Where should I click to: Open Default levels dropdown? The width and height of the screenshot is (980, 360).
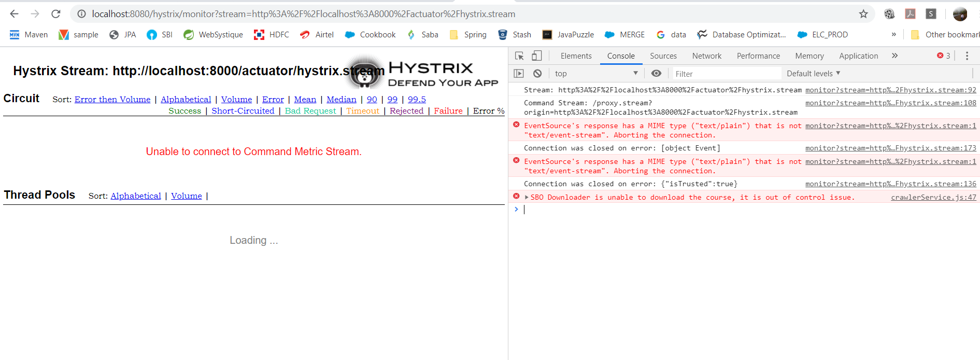(813, 74)
